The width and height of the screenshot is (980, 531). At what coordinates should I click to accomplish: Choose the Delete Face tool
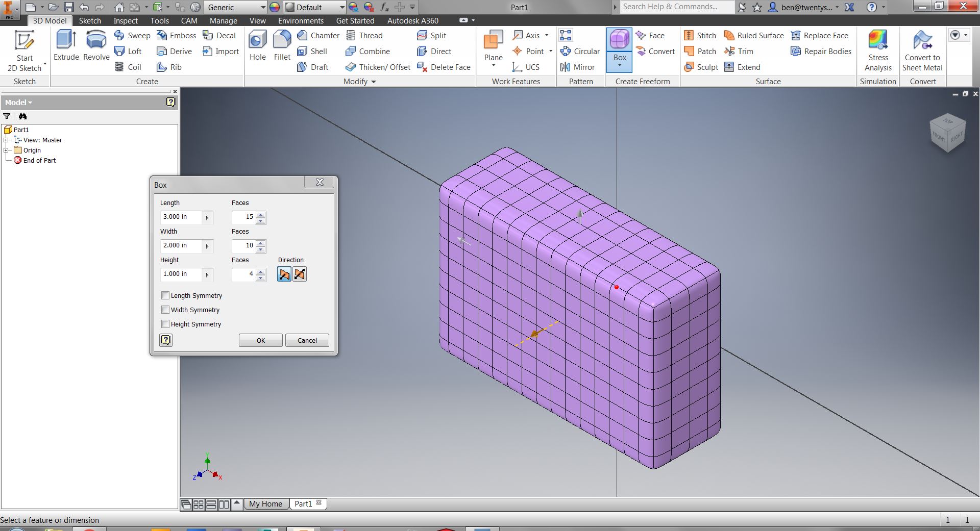[444, 67]
